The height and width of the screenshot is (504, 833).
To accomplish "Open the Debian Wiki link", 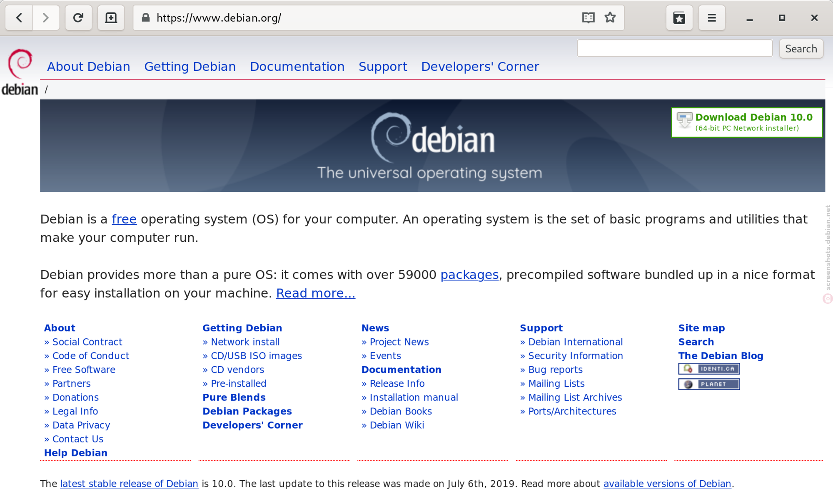I will click(397, 425).
